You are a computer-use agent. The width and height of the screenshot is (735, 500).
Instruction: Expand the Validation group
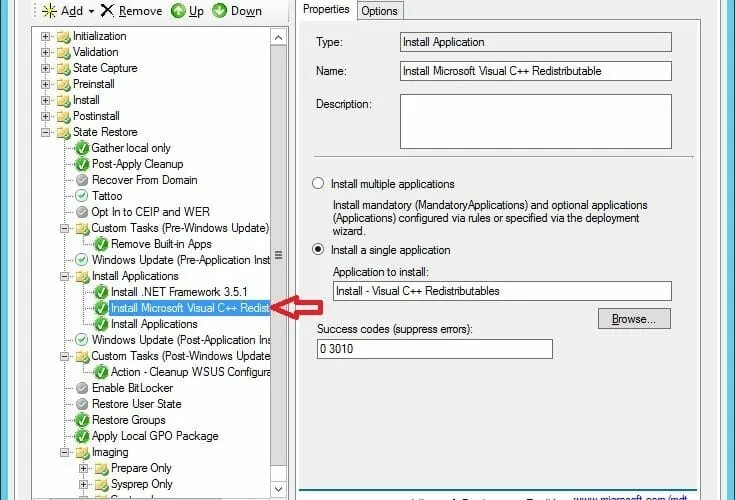[x=45, y=52]
